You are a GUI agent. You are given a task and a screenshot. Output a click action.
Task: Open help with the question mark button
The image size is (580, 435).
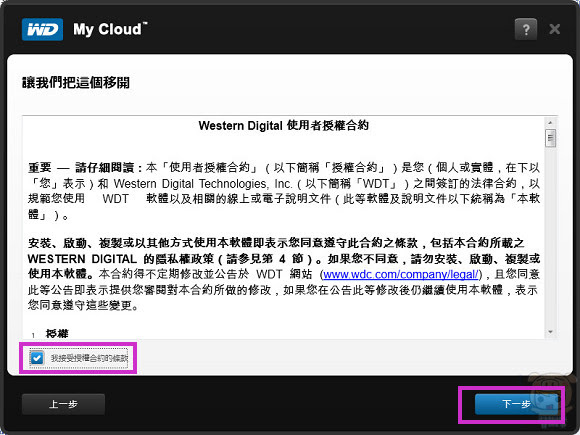(x=526, y=29)
